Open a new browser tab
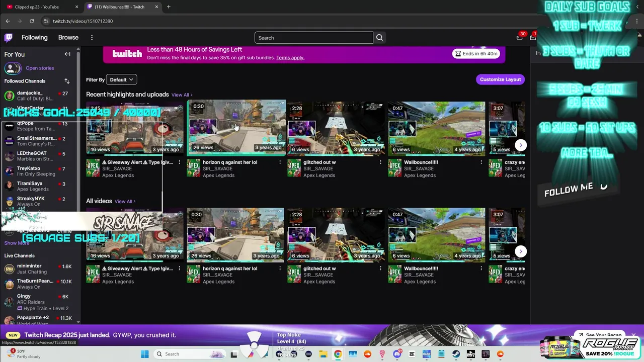Image resolution: width=644 pixels, height=362 pixels. pos(169,7)
